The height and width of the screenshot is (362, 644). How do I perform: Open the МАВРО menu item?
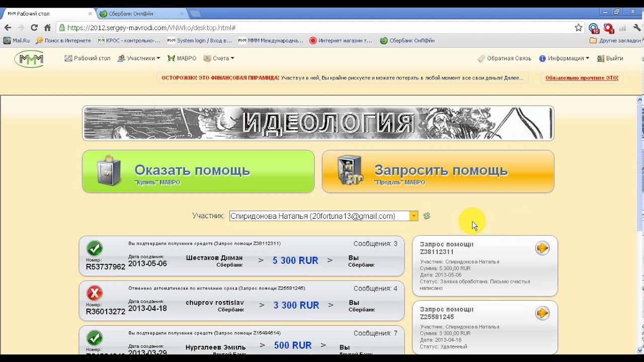pos(182,58)
